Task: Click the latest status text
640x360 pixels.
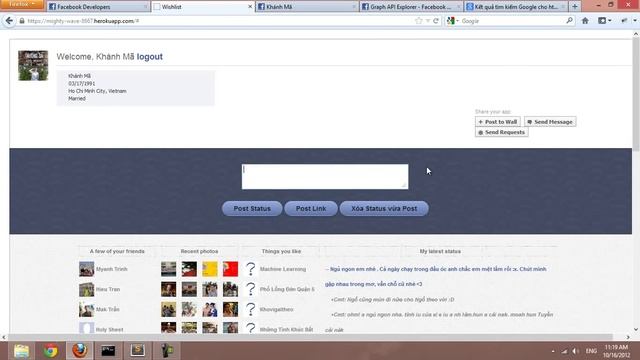Action: point(436,276)
